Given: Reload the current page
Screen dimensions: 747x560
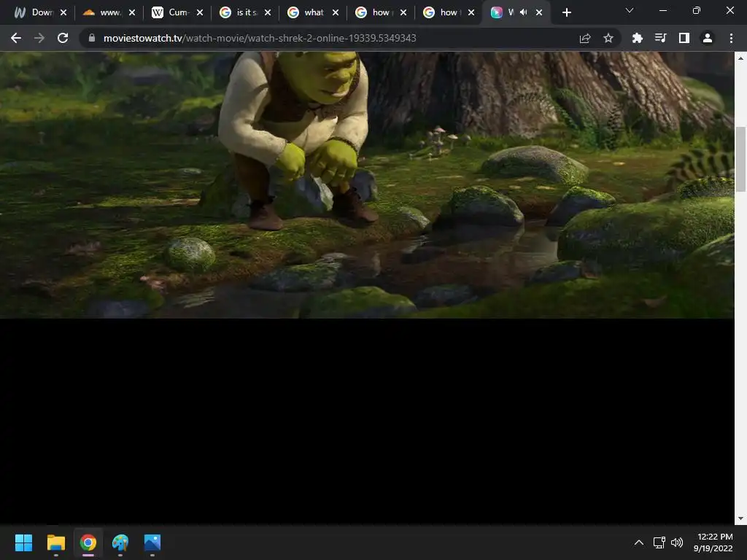Looking at the screenshot, I should [x=63, y=38].
